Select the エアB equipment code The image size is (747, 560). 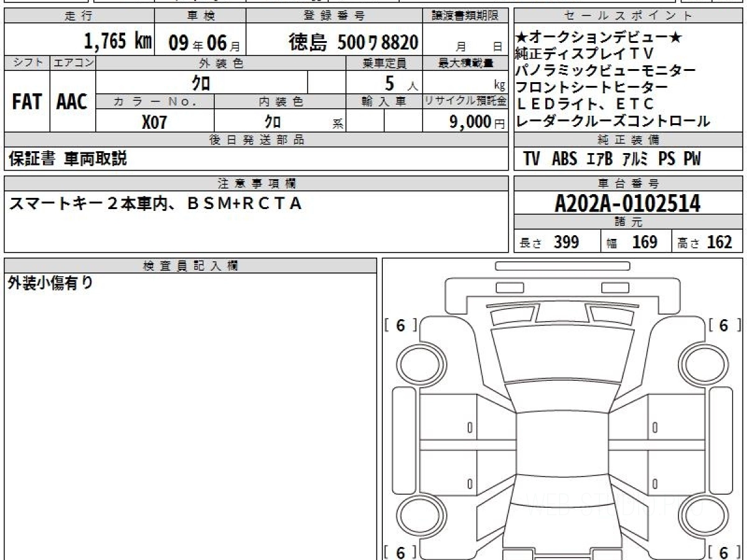tap(599, 159)
